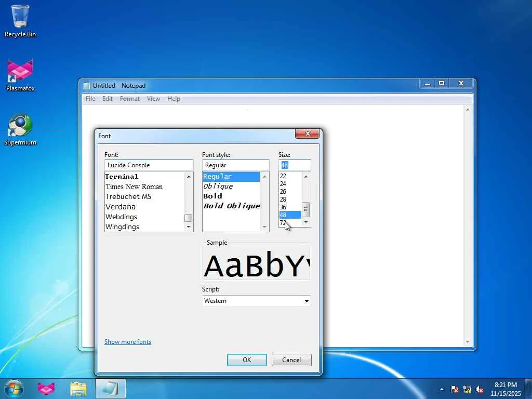Image resolution: width=532 pixels, height=399 pixels.
Task: Click font list scroll up arrow
Action: pyautogui.click(x=189, y=177)
